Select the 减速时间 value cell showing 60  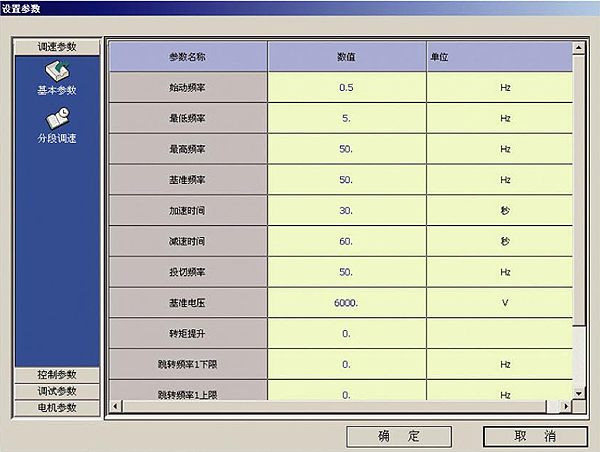346,242
